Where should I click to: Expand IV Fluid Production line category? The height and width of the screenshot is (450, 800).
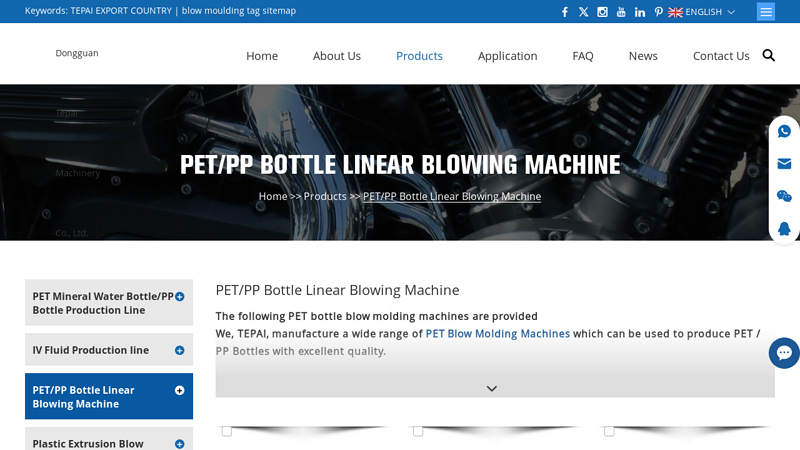[x=180, y=350]
